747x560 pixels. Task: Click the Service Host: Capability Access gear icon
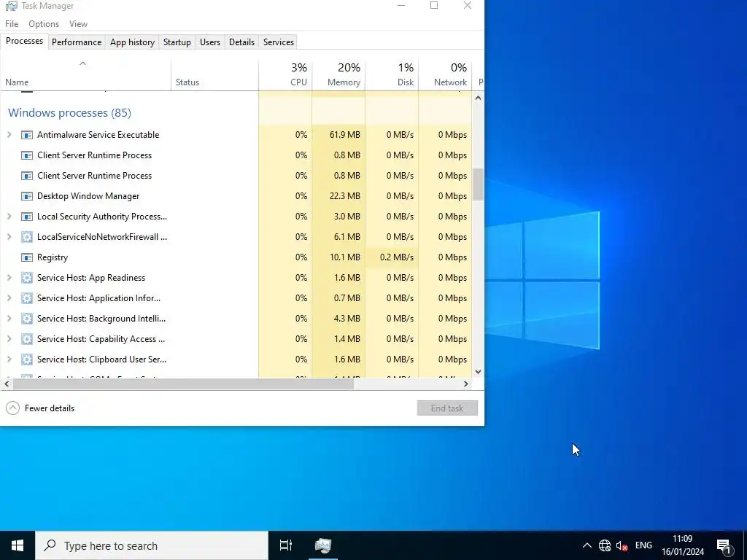click(27, 340)
